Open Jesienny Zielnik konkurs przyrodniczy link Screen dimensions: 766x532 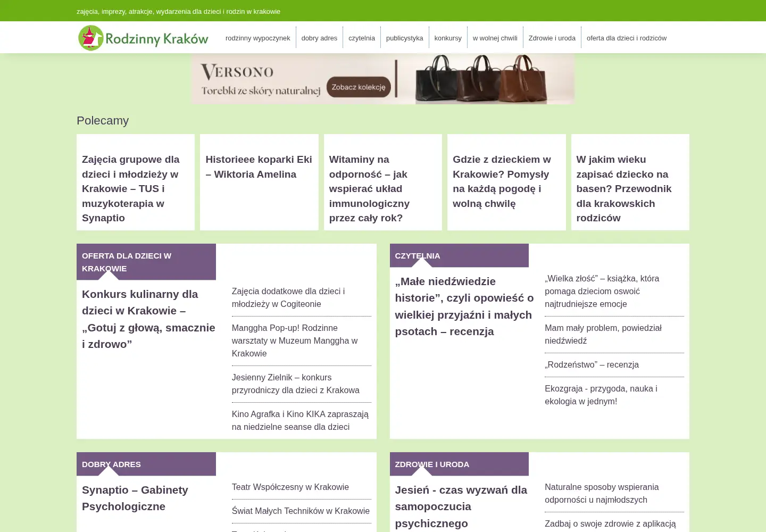(301, 384)
